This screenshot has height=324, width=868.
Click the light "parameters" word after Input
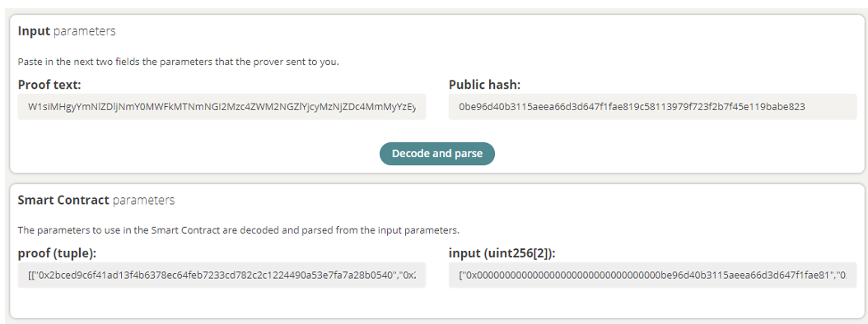pyautogui.click(x=85, y=31)
